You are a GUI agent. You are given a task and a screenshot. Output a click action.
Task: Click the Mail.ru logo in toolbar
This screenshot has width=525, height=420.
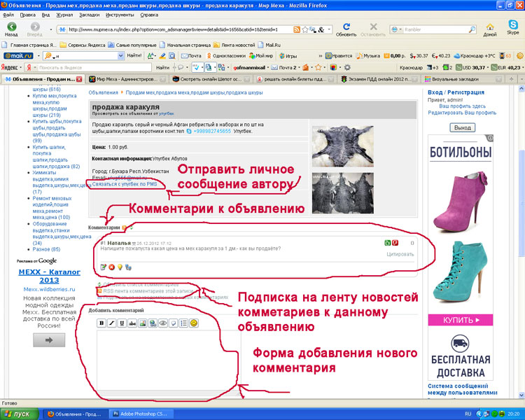tap(18, 56)
